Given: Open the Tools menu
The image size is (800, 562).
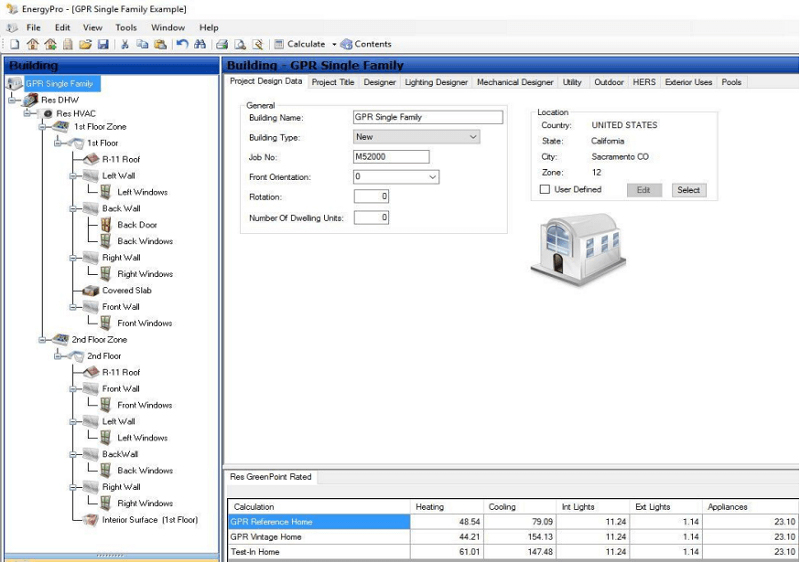Looking at the screenshot, I should pyautogui.click(x=126, y=27).
